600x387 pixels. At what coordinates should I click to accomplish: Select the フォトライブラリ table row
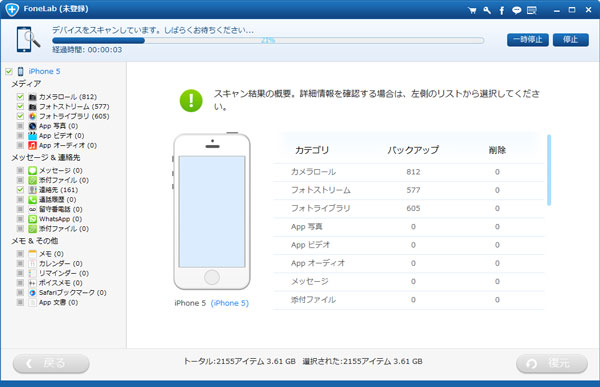[x=408, y=209]
